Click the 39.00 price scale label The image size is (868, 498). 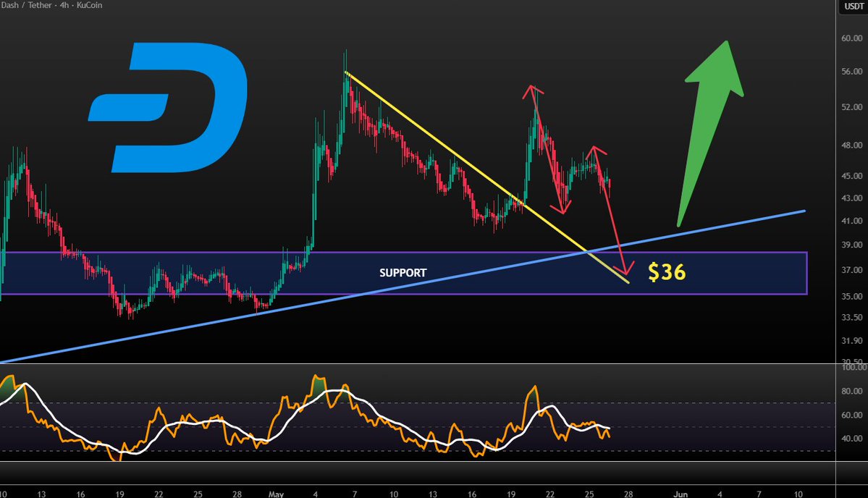click(852, 245)
